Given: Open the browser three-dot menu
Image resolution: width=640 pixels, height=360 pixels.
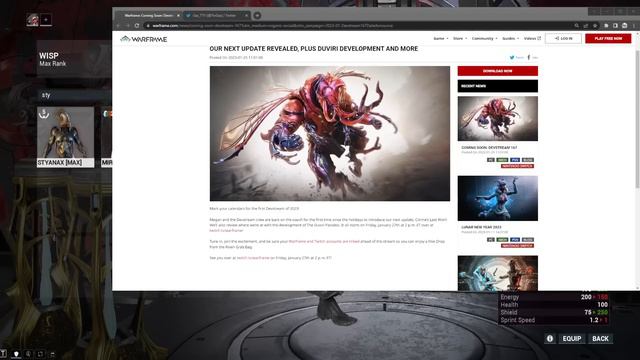Looking at the screenshot, I should pyautogui.click(x=634, y=25).
